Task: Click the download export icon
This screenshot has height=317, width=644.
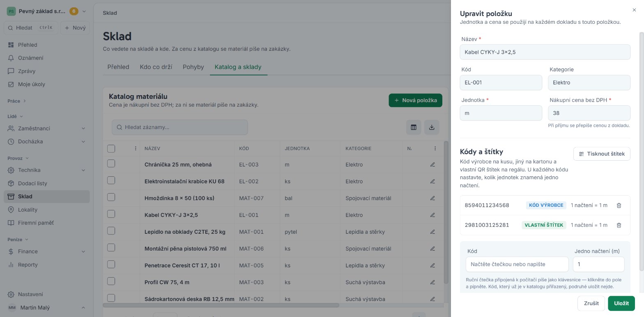Action: [432, 127]
